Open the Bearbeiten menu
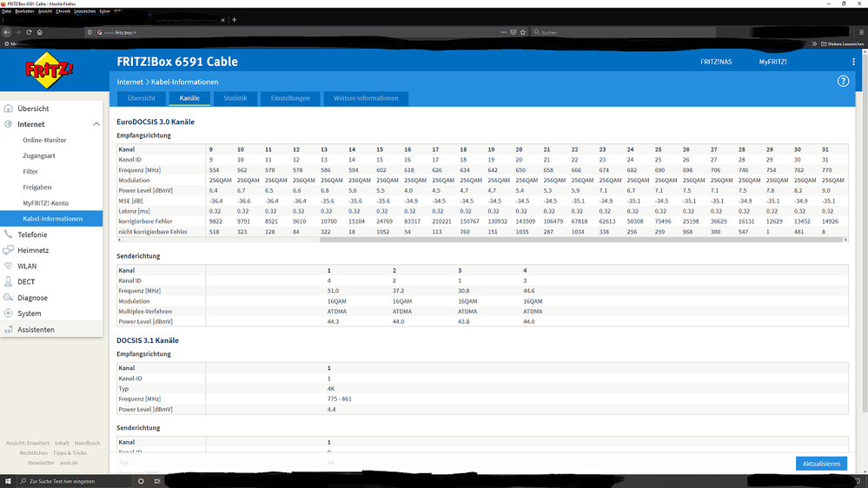This screenshot has height=488, width=868. point(24,11)
